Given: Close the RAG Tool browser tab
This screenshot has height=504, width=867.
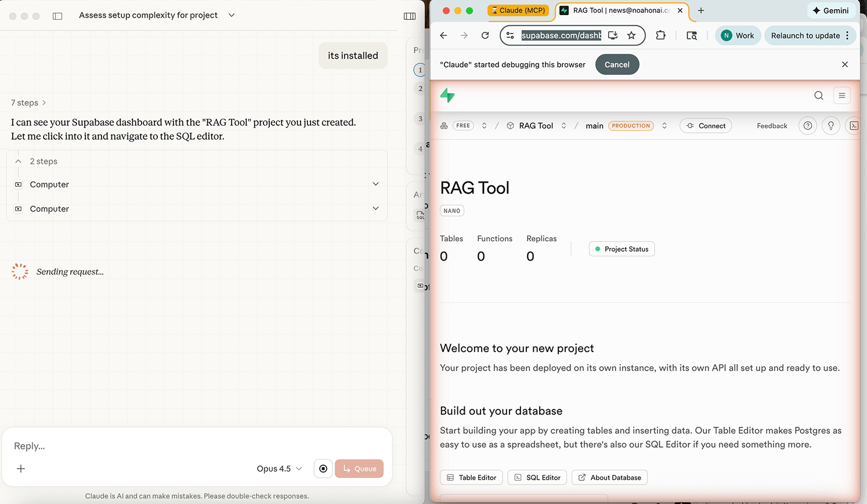Looking at the screenshot, I should point(680,10).
